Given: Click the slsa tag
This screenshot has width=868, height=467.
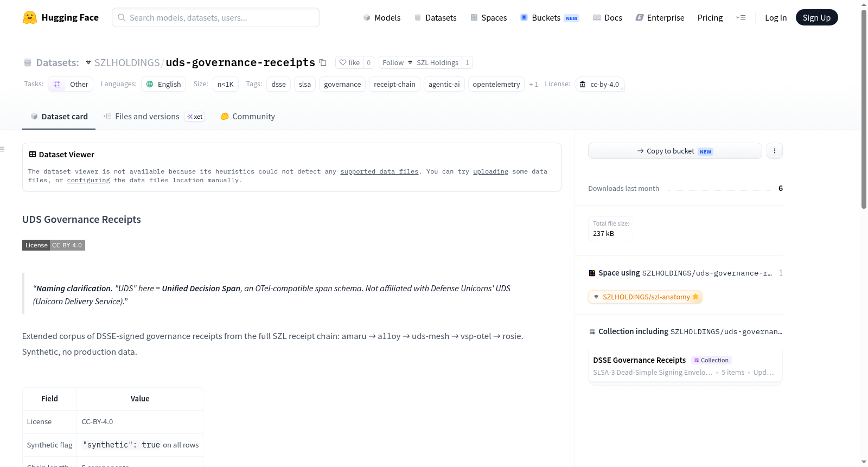Looking at the screenshot, I should coord(305,84).
